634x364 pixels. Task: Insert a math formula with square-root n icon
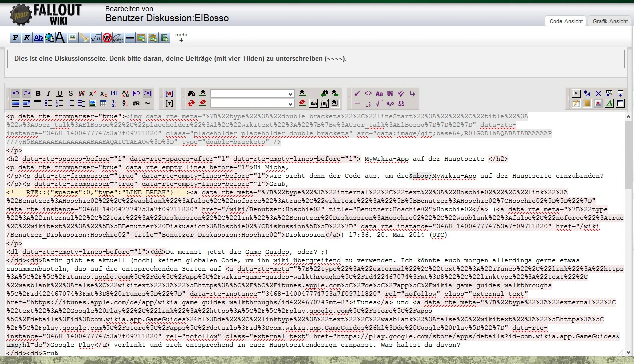coord(96,38)
